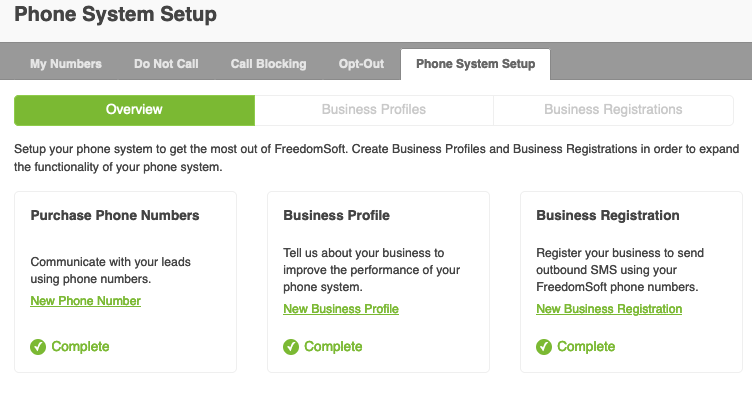
Task: Click the green checkmark under Purchase Phone Numbers
Action: [x=38, y=347]
